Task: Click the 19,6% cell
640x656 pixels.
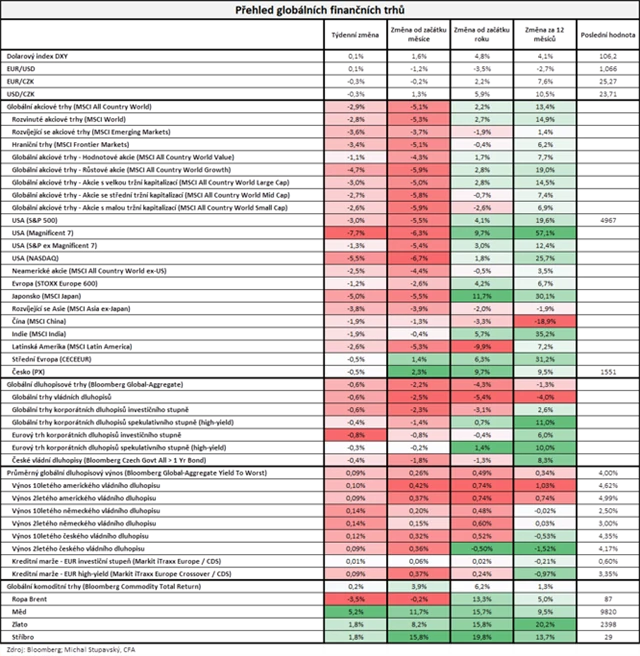Action: pyautogui.click(x=545, y=219)
